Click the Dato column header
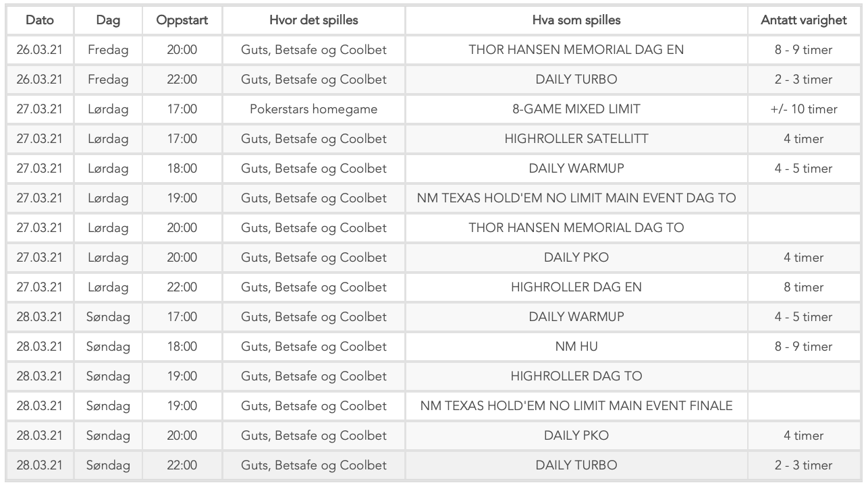868x487 pixels. click(x=39, y=20)
